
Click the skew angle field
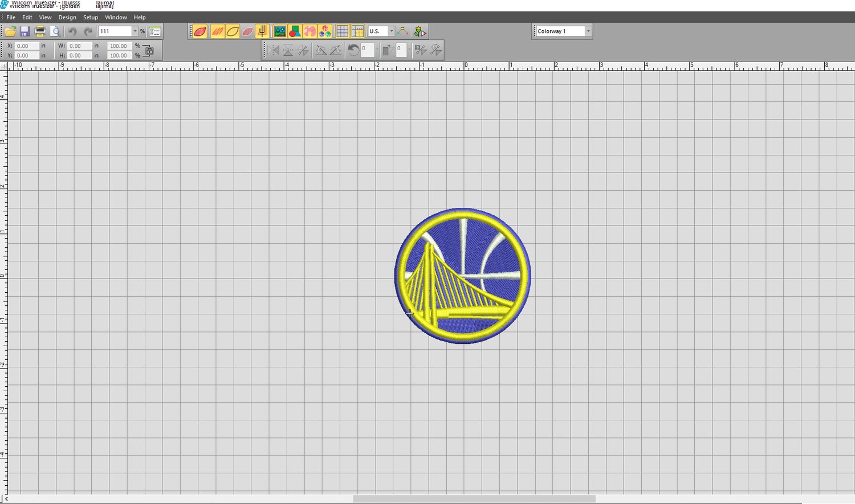click(401, 50)
